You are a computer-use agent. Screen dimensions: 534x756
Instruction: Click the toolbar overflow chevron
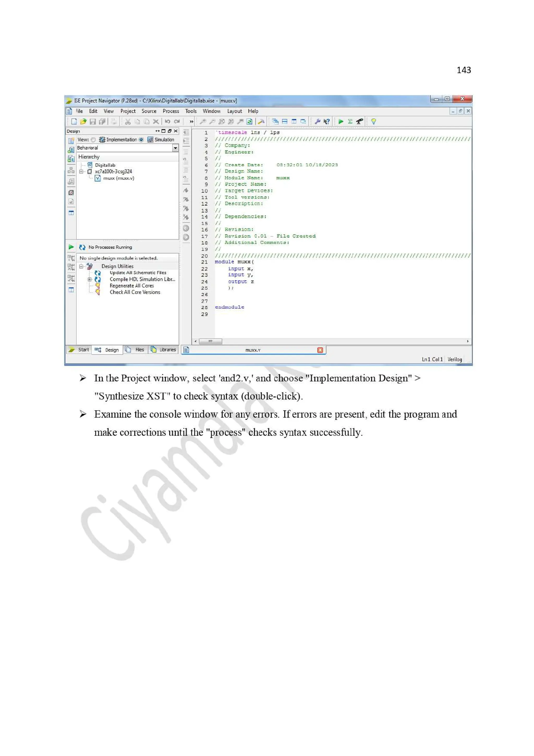[191, 122]
